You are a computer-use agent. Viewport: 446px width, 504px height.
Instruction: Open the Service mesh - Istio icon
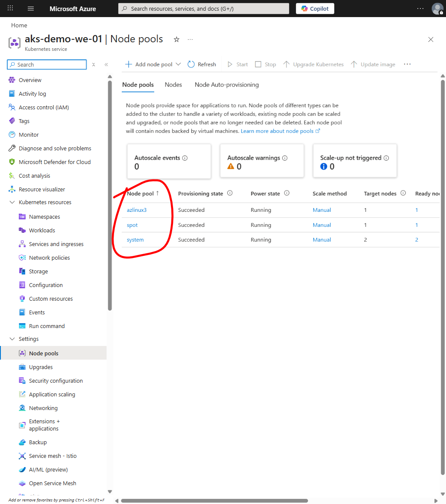[22, 456]
